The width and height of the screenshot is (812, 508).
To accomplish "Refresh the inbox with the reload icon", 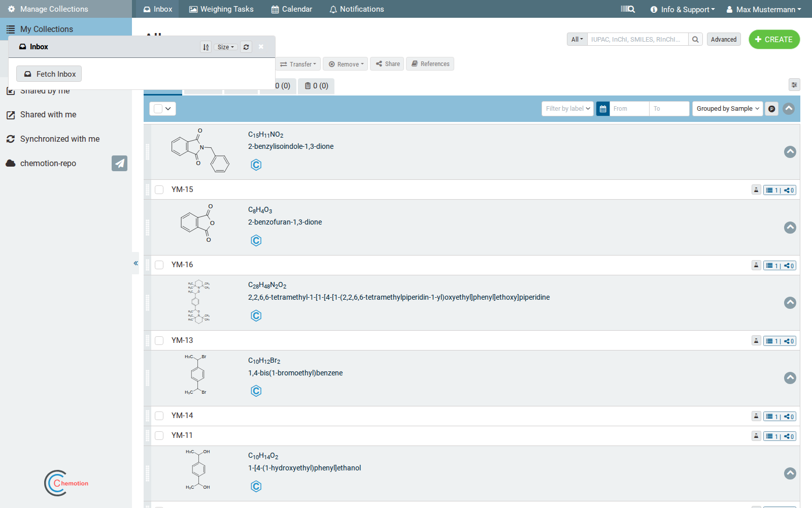I will tap(246, 47).
